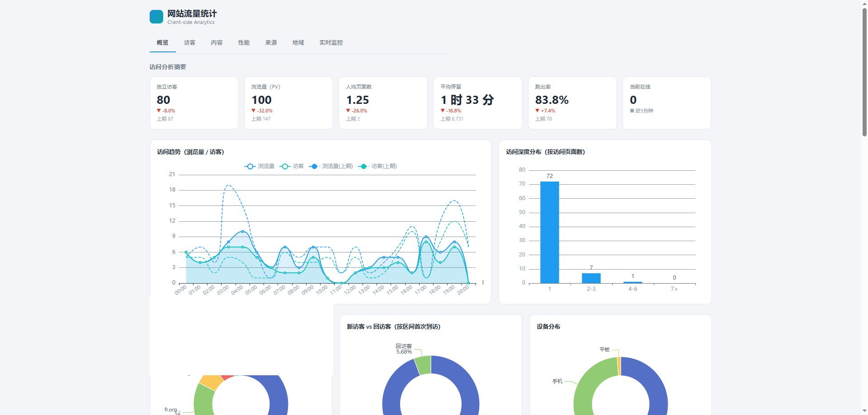Click the 设备分布 chart title

(548, 326)
